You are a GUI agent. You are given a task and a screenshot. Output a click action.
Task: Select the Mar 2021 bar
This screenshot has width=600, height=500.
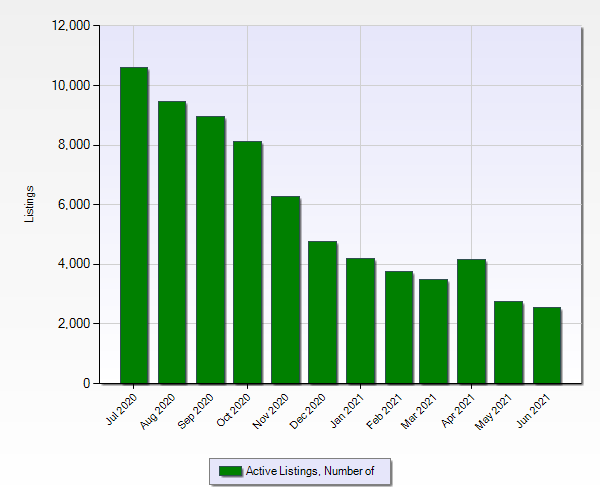(x=433, y=331)
